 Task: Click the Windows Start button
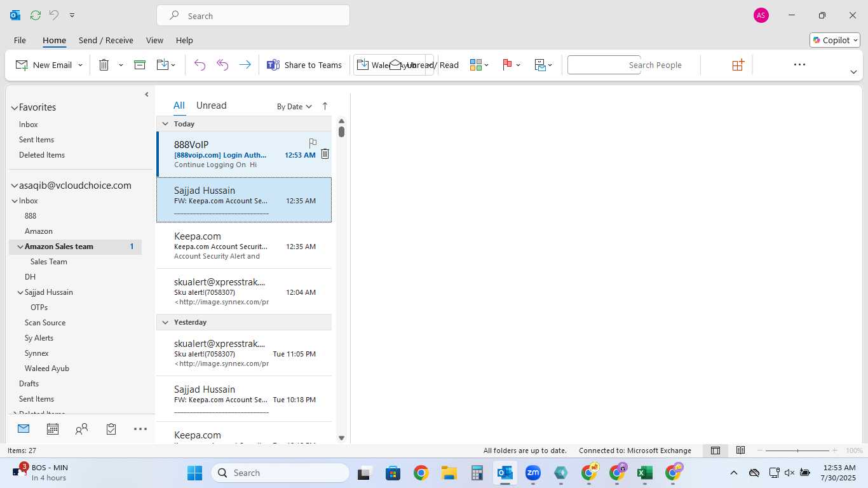click(x=194, y=473)
